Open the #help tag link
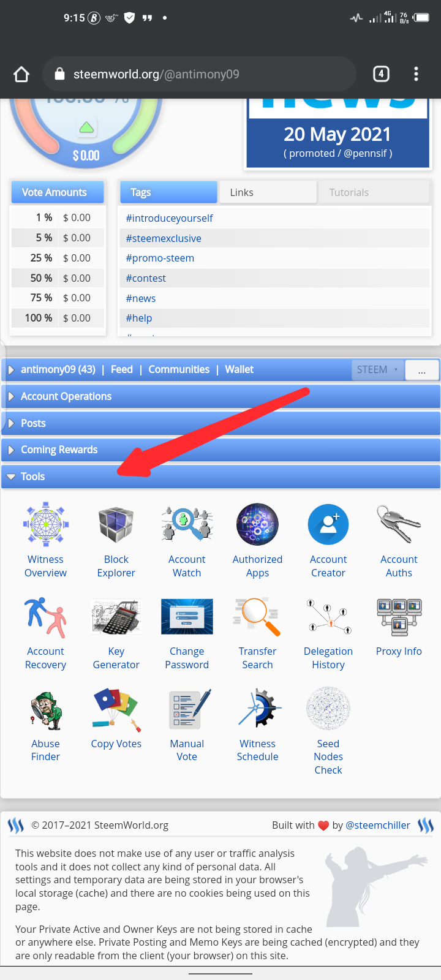The image size is (441, 980). (x=139, y=318)
